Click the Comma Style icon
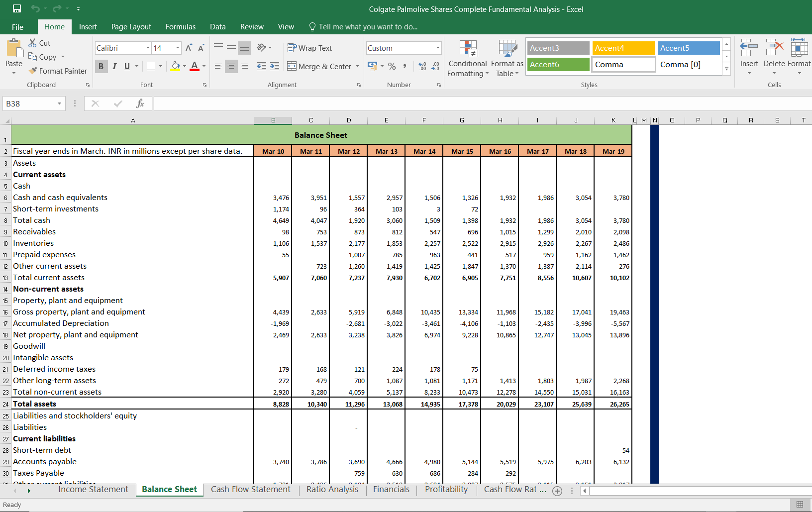Screen dimensions: 812x512 click(x=405, y=66)
